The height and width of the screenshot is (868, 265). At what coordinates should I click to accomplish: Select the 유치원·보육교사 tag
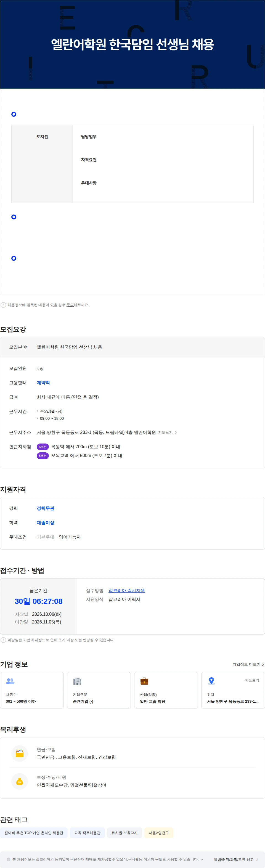[125, 833]
